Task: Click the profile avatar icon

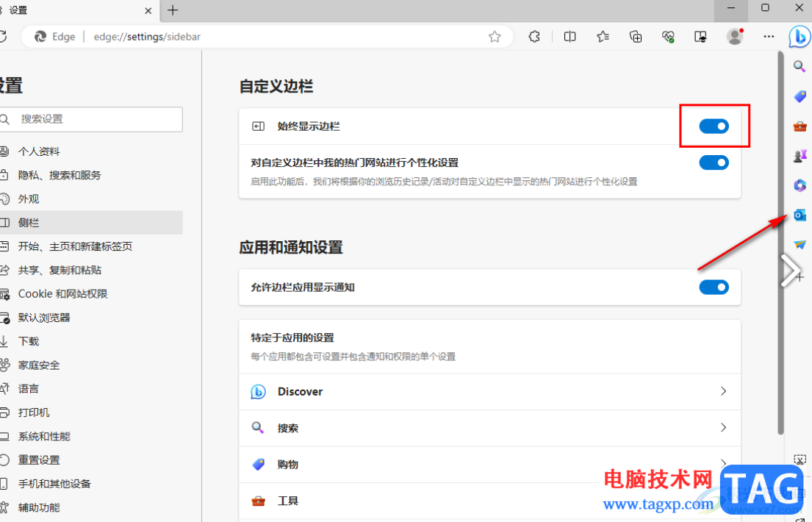Action: (734, 36)
